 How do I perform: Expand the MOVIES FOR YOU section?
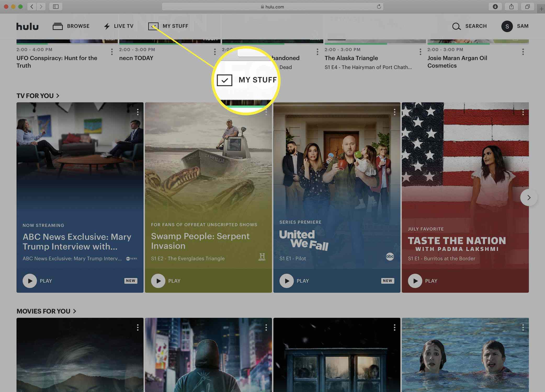pyautogui.click(x=46, y=311)
